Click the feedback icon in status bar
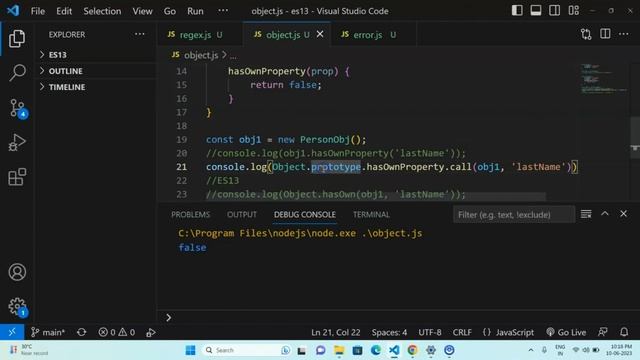640x360 pixels. 603,332
